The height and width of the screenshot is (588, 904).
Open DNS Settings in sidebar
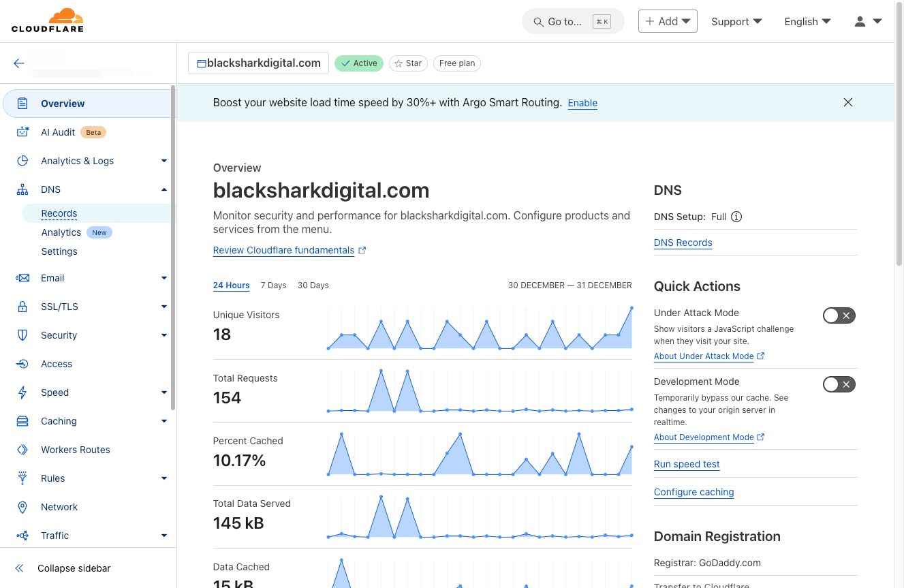click(x=59, y=251)
